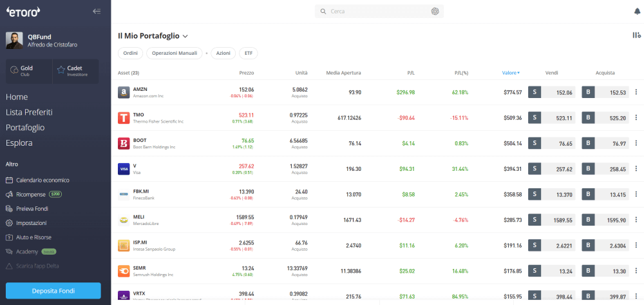Click the Media Apertura column header

click(x=343, y=73)
